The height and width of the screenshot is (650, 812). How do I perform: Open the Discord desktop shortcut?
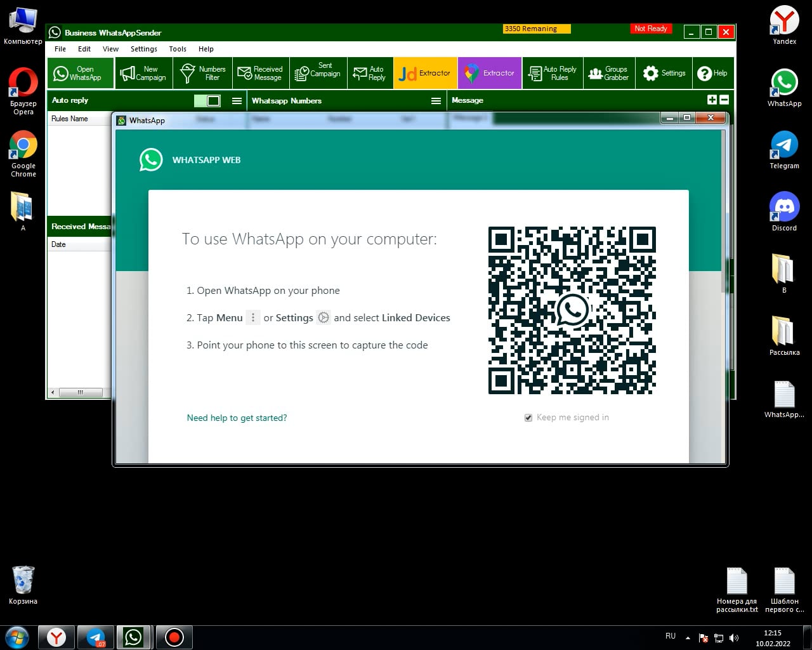[x=784, y=212]
